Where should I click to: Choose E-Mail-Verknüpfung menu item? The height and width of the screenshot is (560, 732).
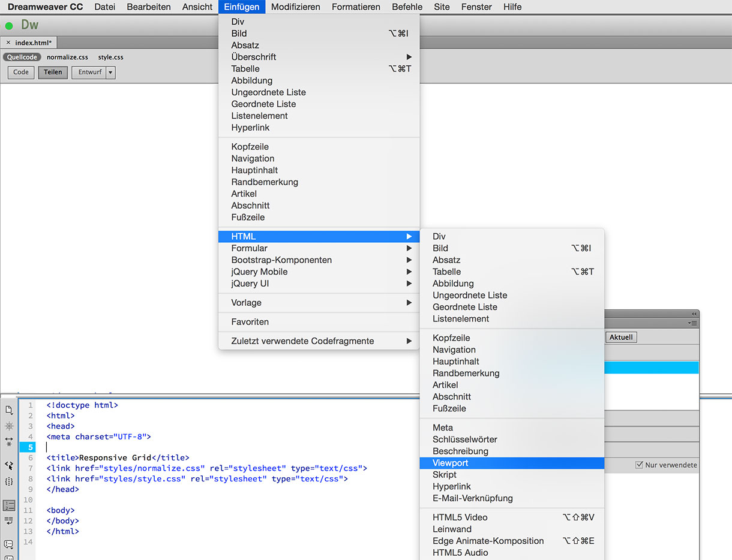click(512, 498)
